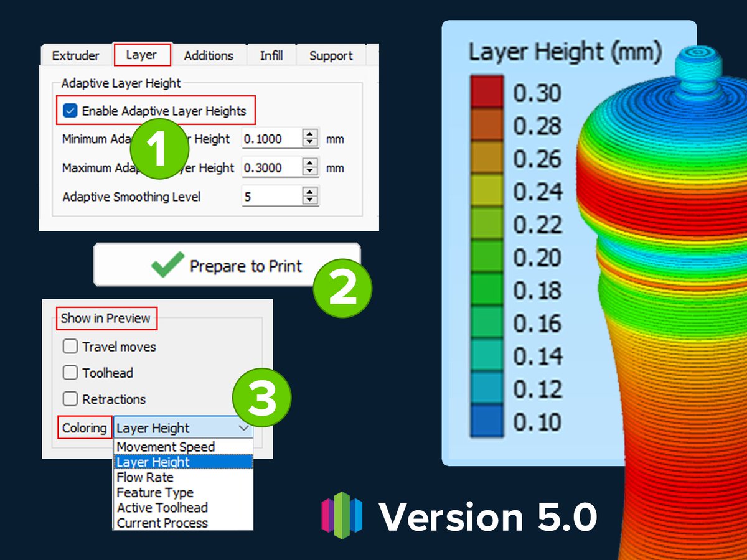Click the Maximum Adaptive Layer Height stepper arrows
This screenshot has height=560, width=747.
(x=310, y=167)
